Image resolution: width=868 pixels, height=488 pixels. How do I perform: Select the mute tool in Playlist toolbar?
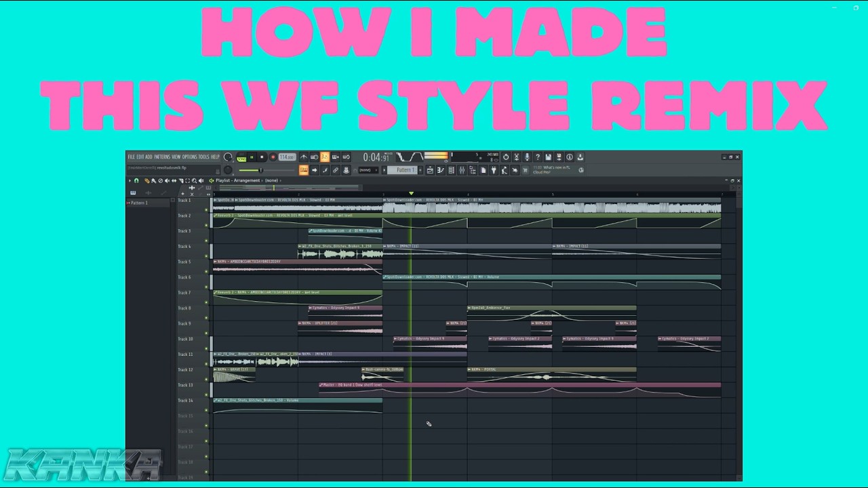point(167,180)
